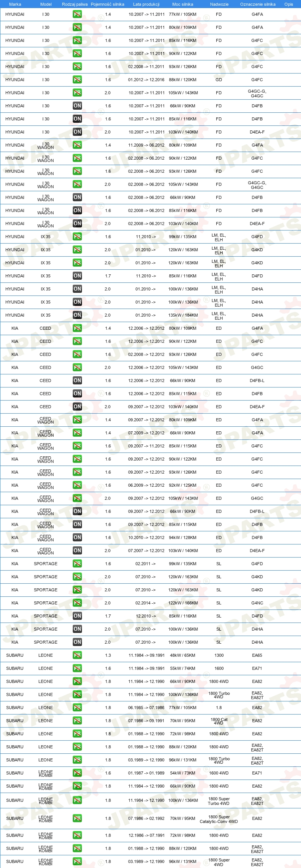The width and height of the screenshot is (301, 868).
Task: Click production date 02.2014 ->
Action: point(145,603)
